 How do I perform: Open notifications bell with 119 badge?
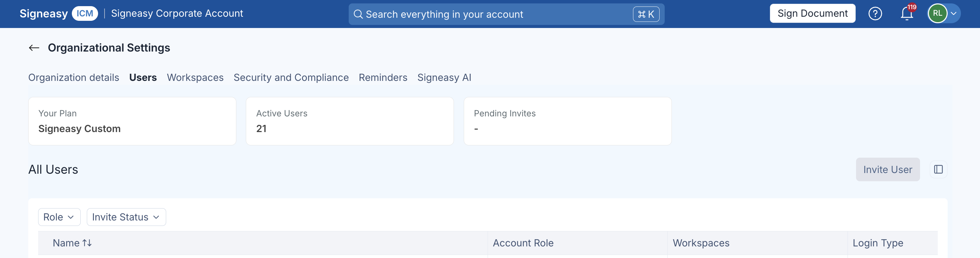coord(907,13)
